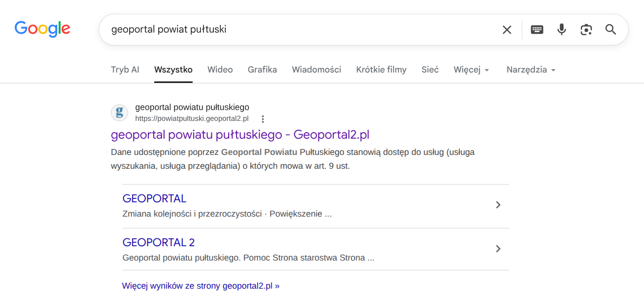
Task: Click the geoportal2 site favicon
Action: pyautogui.click(x=119, y=112)
